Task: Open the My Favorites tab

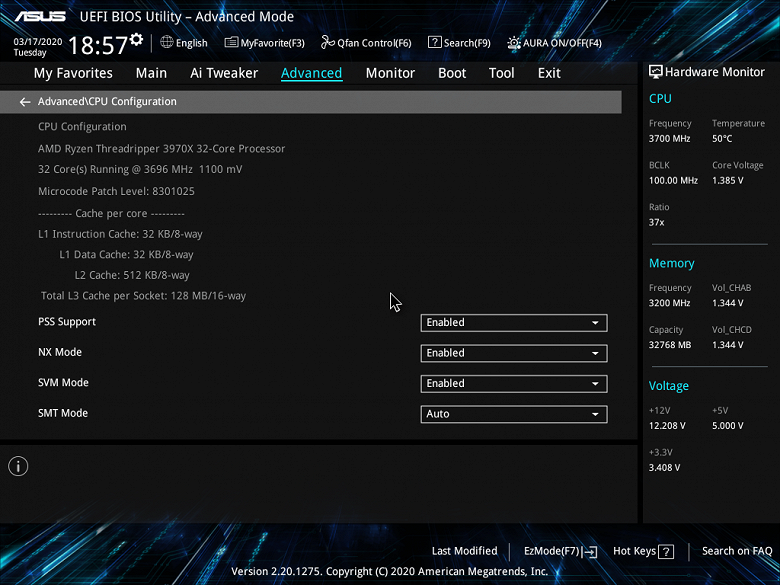Action: [x=73, y=73]
